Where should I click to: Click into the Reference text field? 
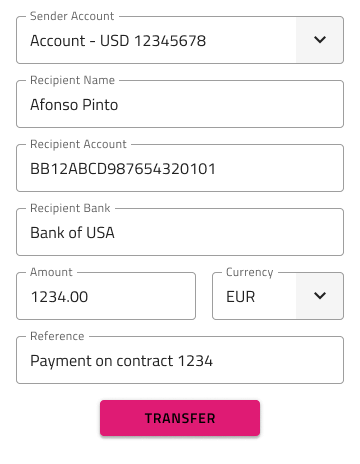tap(180, 360)
